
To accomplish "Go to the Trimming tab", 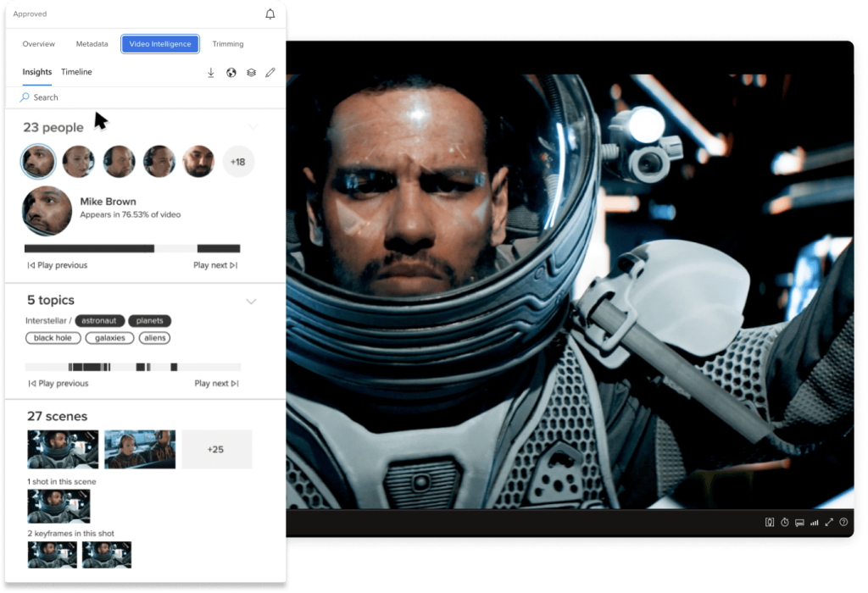I will click(x=228, y=44).
